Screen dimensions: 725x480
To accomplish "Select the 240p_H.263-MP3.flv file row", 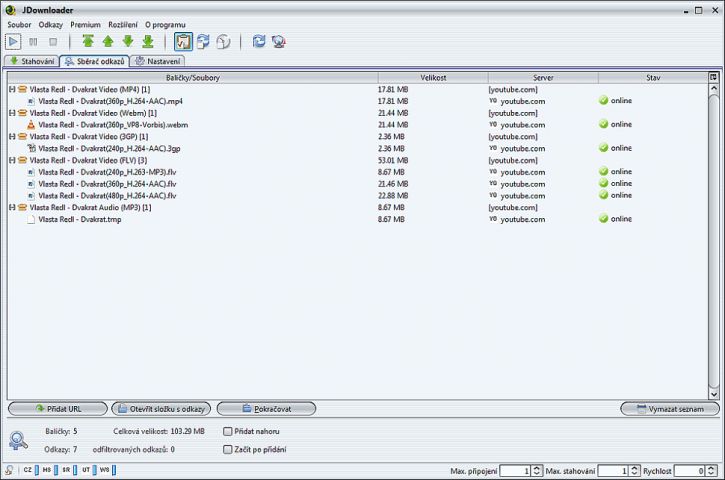I will pyautogui.click(x=357, y=172).
